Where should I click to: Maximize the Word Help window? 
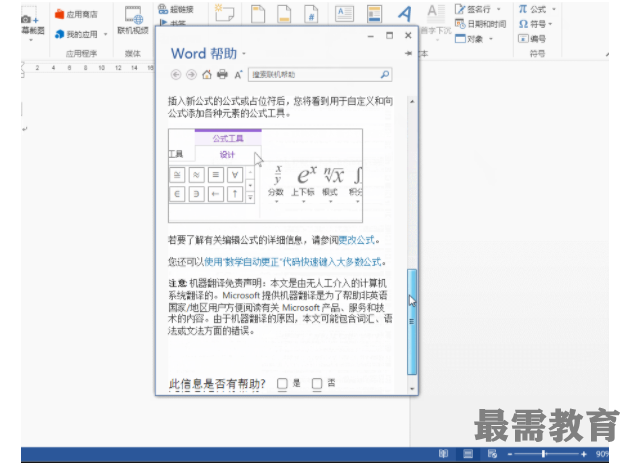pyautogui.click(x=389, y=36)
